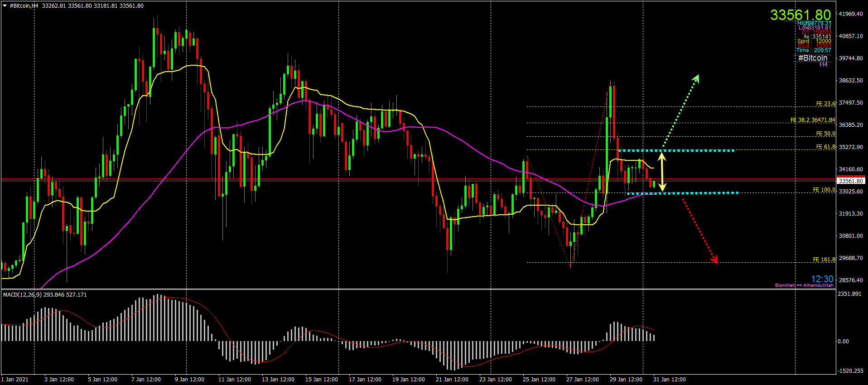868x385 pixels.
Task: Click the #Bitcoin,H4 chart title text
Action: 24,6
